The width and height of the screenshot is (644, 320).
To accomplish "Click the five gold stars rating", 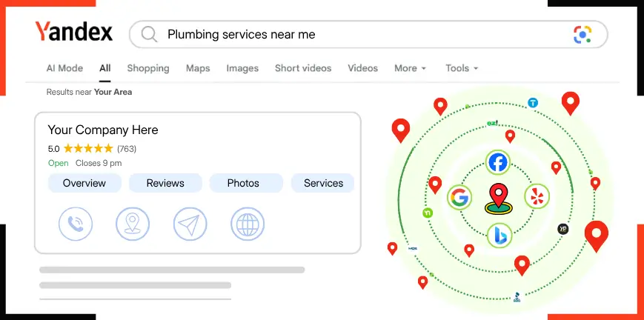I will pos(88,148).
